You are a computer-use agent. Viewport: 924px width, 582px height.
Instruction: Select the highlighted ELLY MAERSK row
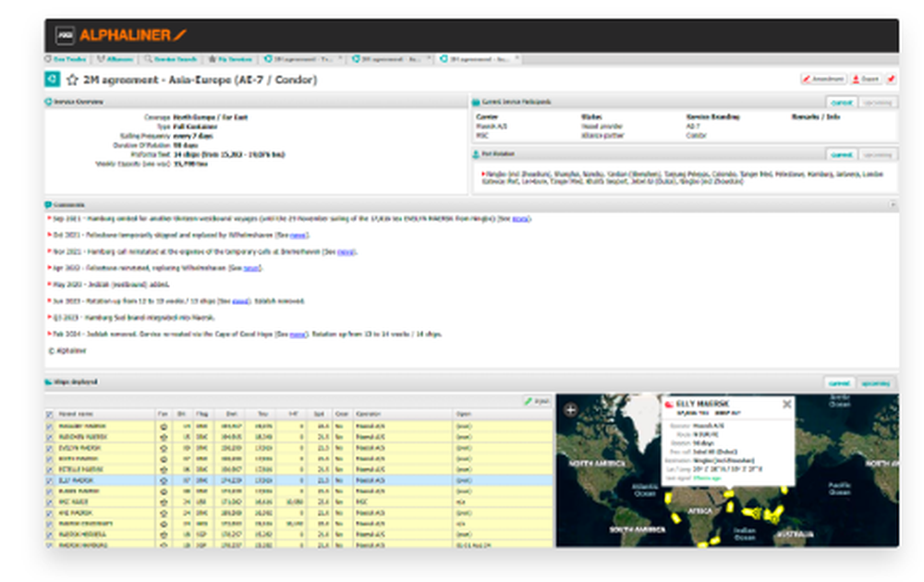(299, 480)
